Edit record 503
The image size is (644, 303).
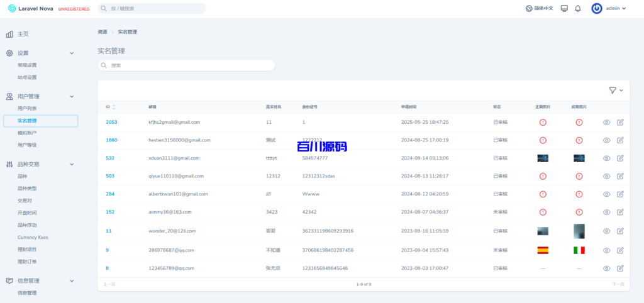(620, 176)
